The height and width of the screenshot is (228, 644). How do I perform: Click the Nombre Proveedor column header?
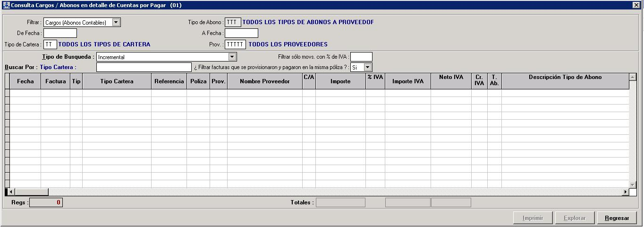[x=264, y=81]
